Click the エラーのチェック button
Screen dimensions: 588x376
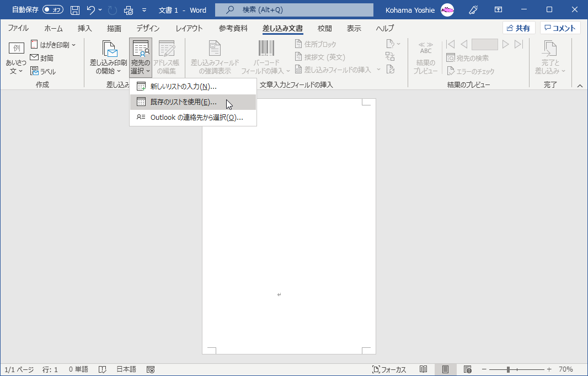(471, 71)
